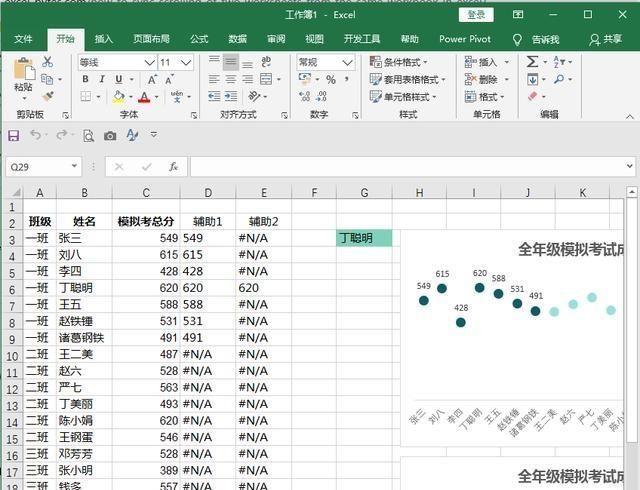Click the Fill down icon
The width and height of the screenshot is (640, 490).
[x=532, y=79]
